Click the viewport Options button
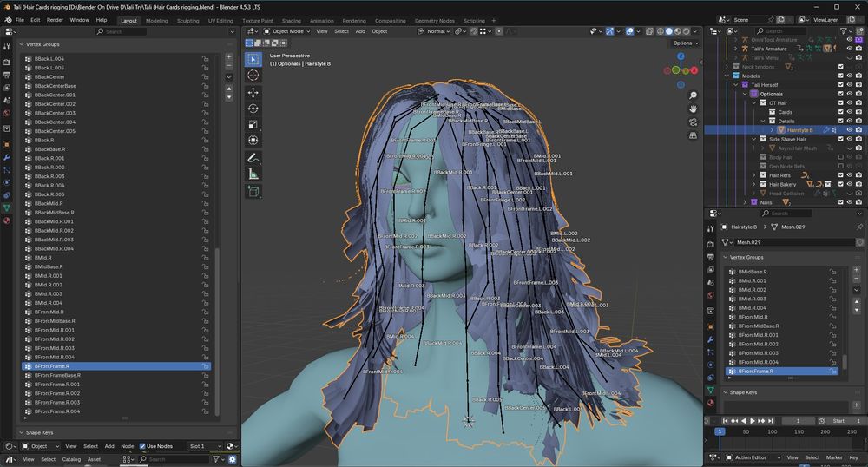Image resolution: width=868 pixels, height=467 pixels. coord(682,43)
